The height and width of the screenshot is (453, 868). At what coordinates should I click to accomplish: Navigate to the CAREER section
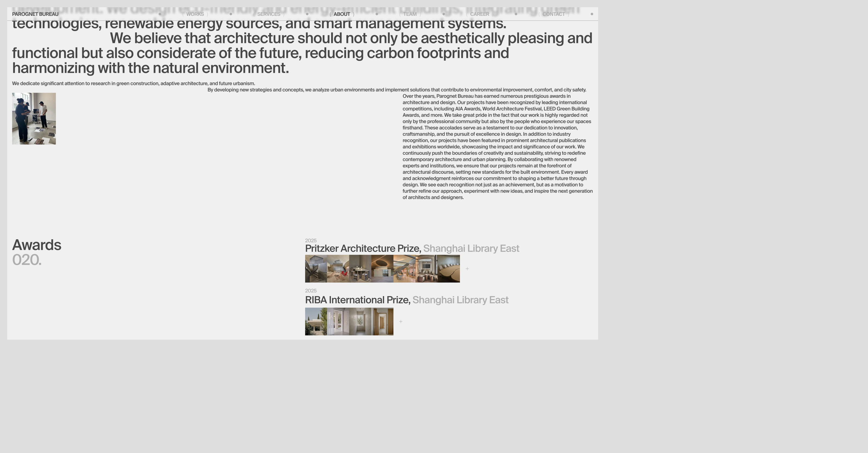coord(480,14)
